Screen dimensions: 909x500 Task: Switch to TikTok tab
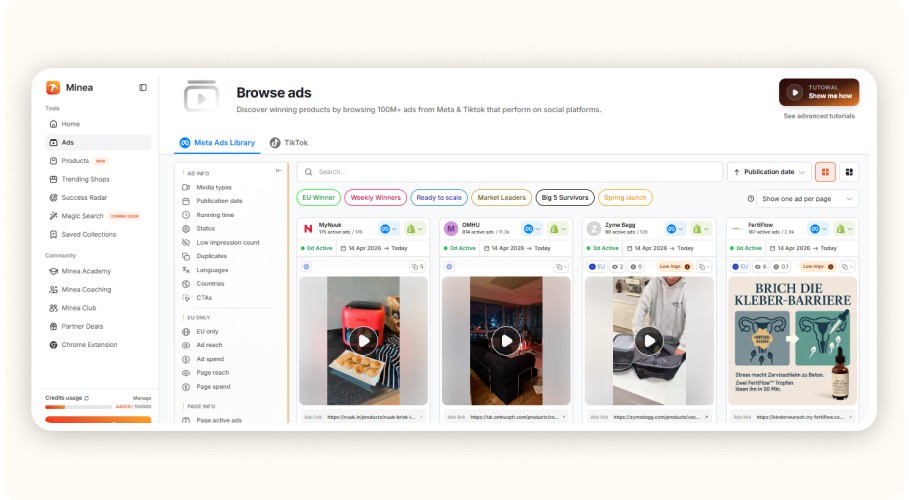tap(289, 143)
